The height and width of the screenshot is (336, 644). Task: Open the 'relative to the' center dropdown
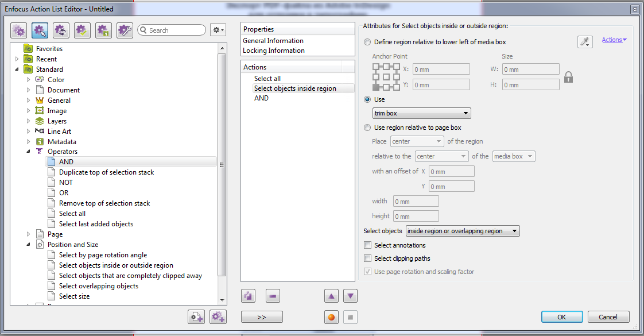pos(441,156)
